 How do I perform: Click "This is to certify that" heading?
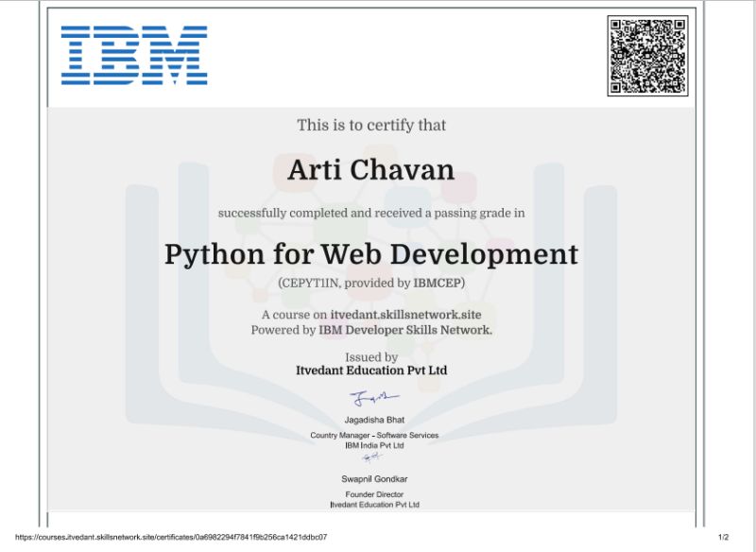[x=371, y=125]
